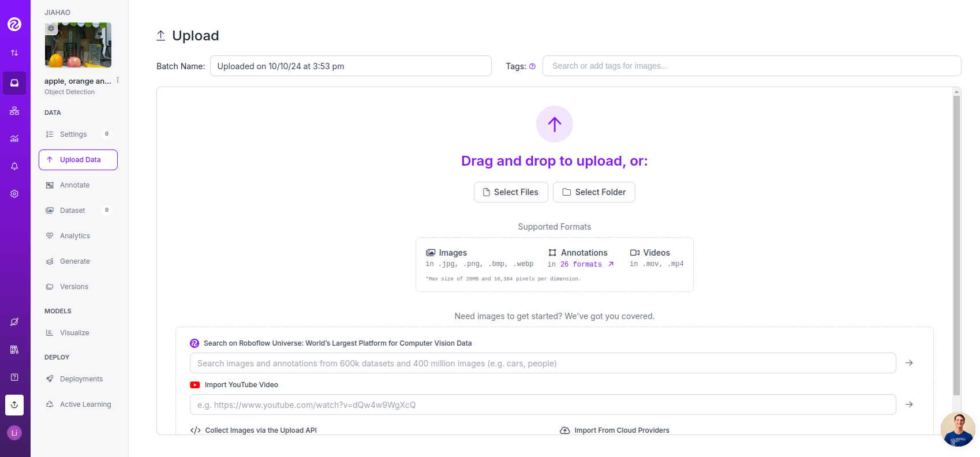Click the Videos camera format icon
980x457 pixels.
click(635, 253)
